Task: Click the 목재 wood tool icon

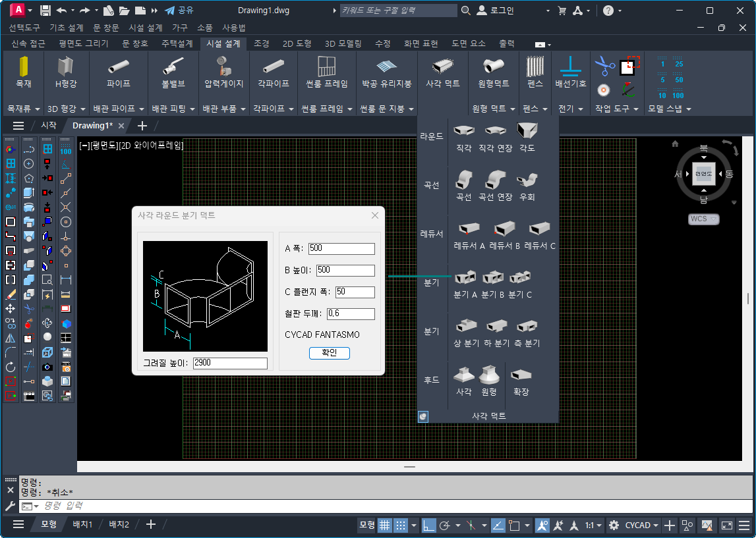Action: 24,67
